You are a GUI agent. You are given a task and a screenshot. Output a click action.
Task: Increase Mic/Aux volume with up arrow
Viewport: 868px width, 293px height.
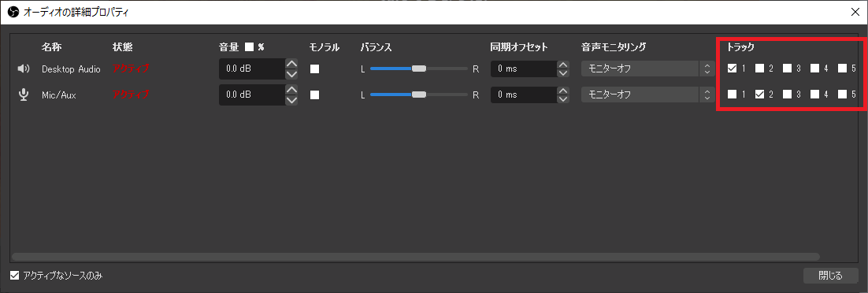click(291, 89)
